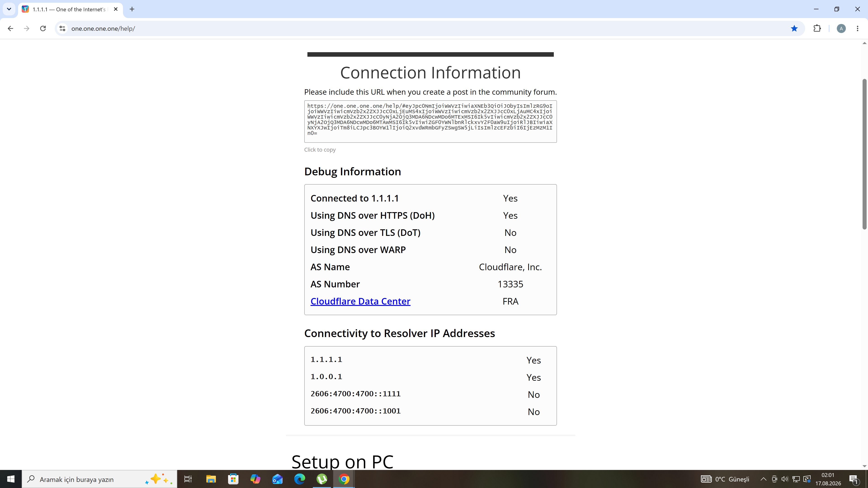Click the 1.0.0.1 resolver address

pos(326,377)
